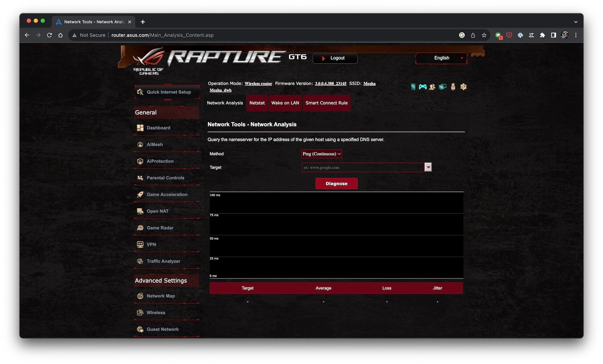Open the Method Ping (Continuous) dropdown
This screenshot has width=603, height=364.
click(x=321, y=154)
